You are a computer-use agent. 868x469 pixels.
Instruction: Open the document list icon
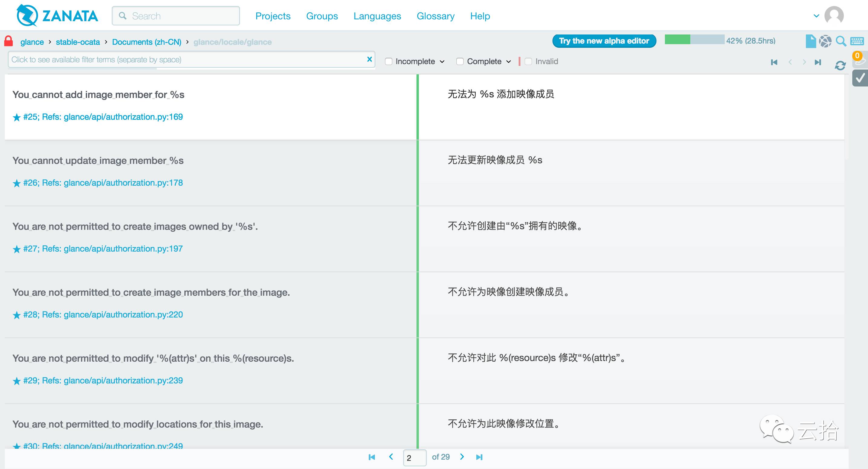tap(810, 41)
